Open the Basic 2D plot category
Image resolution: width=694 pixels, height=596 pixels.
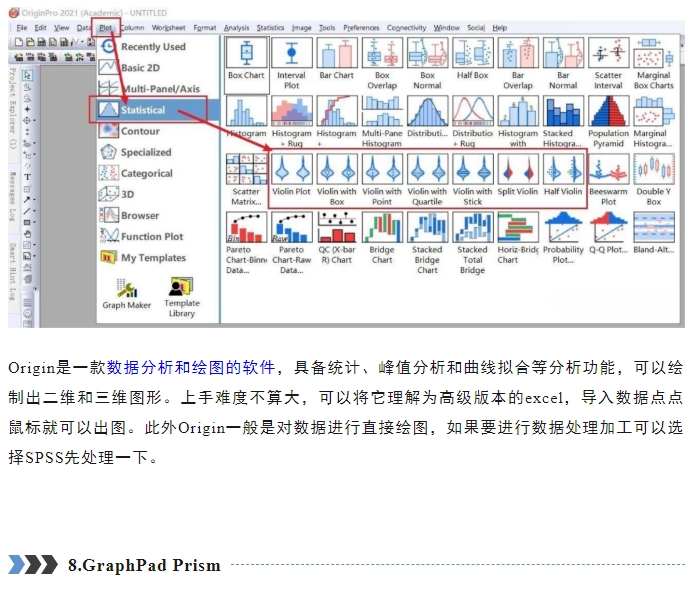pos(131,68)
